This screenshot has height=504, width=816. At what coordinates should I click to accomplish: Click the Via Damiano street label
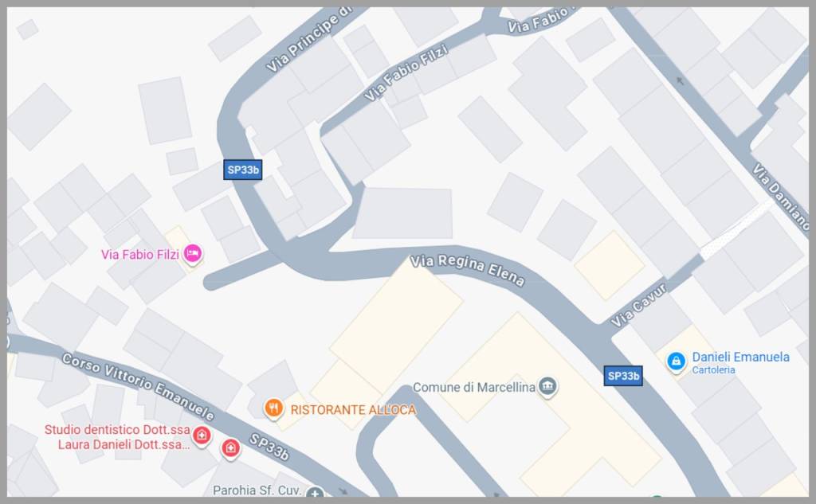pyautogui.click(x=781, y=197)
